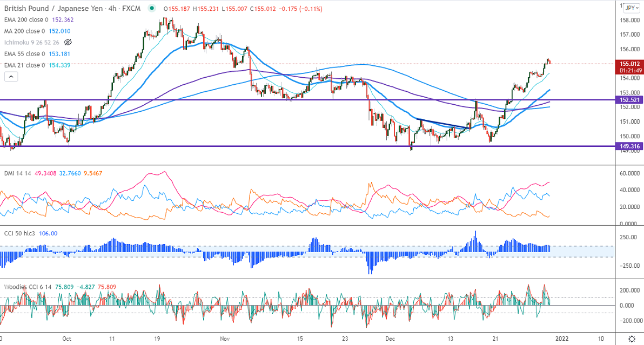This screenshot has height=345, width=644.
Task: Click the 2022 date label on time axis
Action: click(562, 339)
